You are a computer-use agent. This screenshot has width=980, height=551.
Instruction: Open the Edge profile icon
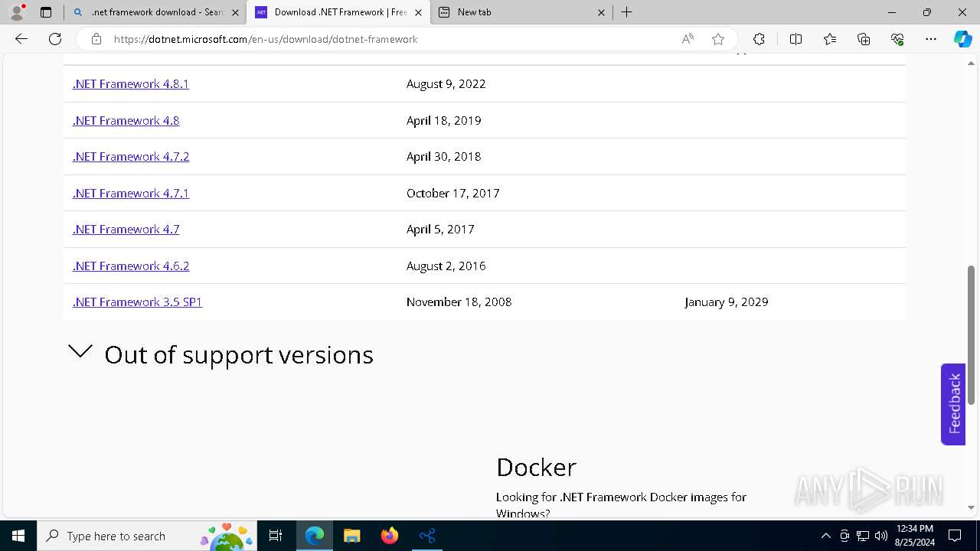click(17, 12)
